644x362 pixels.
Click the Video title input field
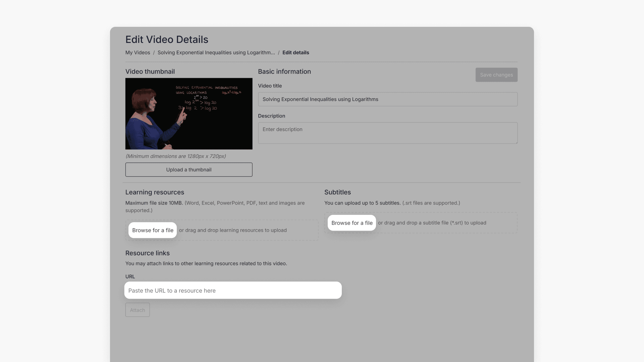(387, 99)
